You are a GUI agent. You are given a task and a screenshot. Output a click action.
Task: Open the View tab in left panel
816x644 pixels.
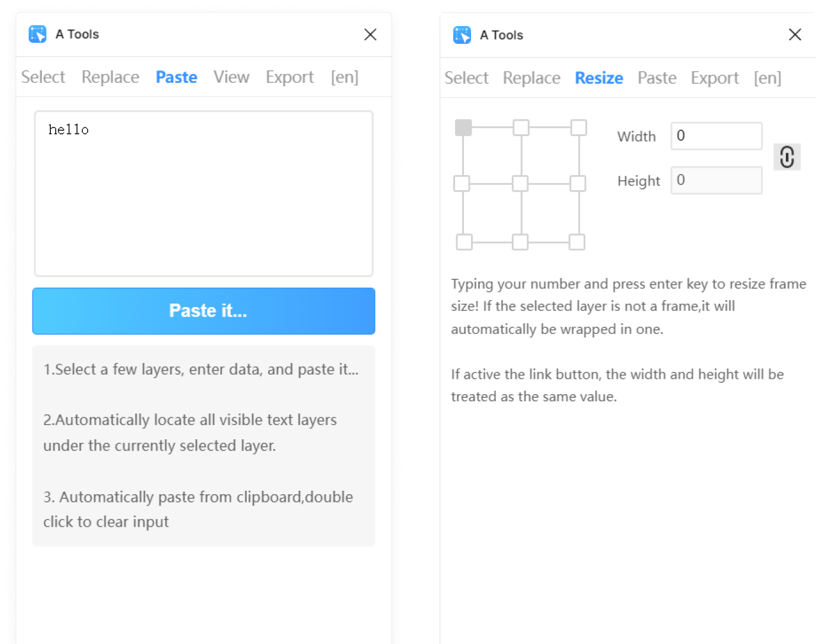point(231,77)
